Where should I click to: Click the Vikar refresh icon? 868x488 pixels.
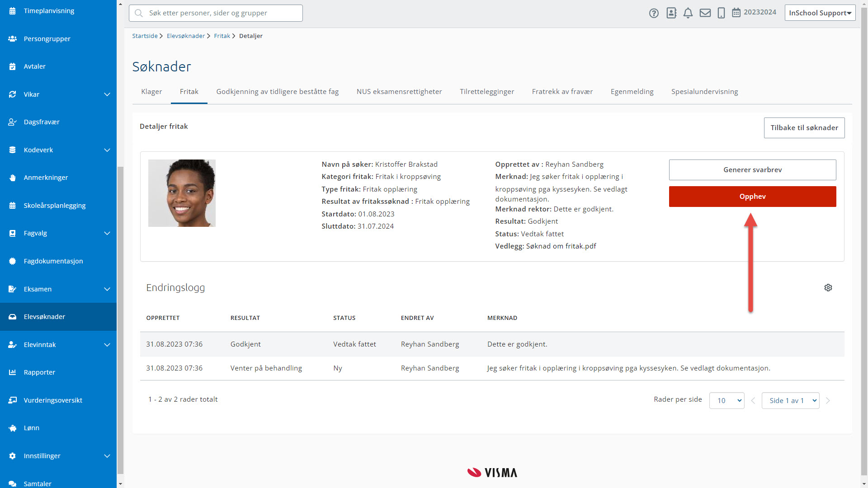click(x=13, y=94)
